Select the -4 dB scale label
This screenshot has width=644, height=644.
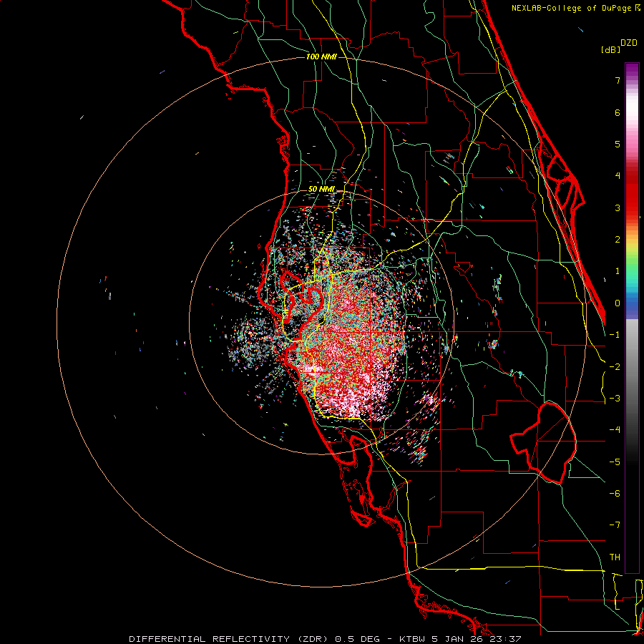pos(615,430)
